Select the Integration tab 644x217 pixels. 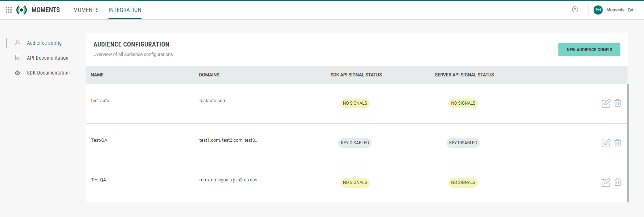point(125,10)
